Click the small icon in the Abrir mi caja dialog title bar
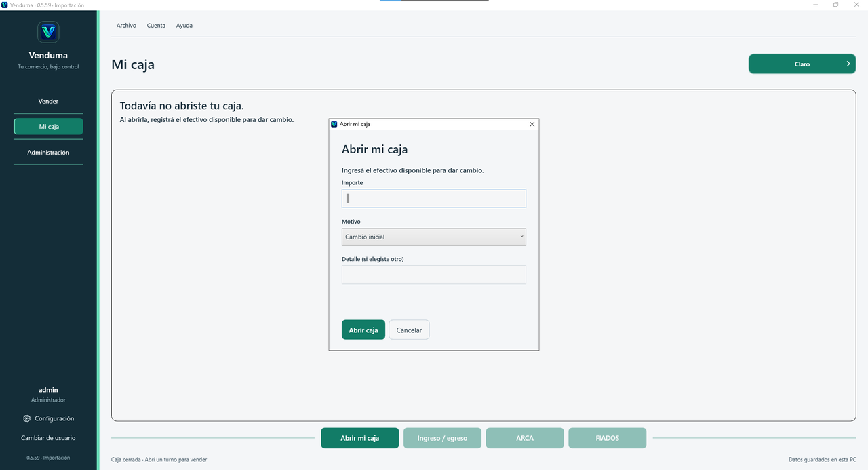Viewport: 868px width, 470px height. click(x=334, y=124)
